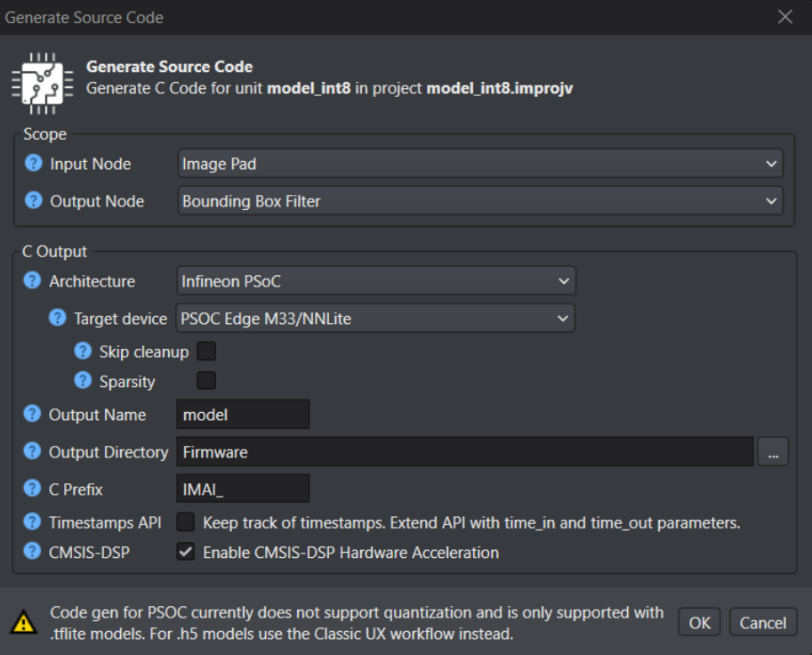Open the Input Node dropdown showing Image Pad

(479, 164)
